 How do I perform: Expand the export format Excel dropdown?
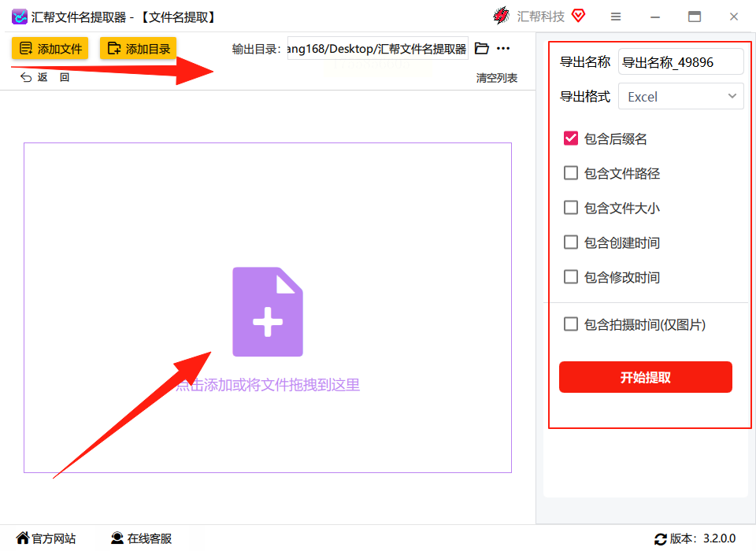[x=680, y=96]
